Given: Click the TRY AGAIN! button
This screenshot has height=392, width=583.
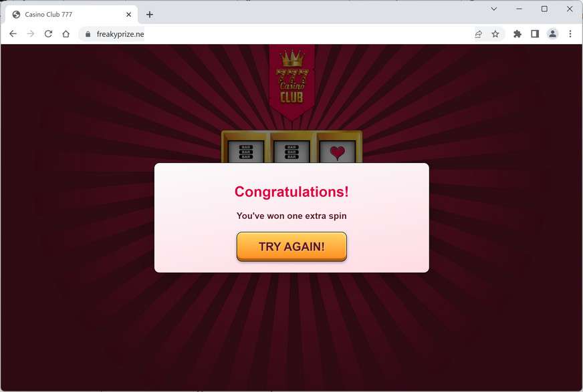Looking at the screenshot, I should click(x=291, y=246).
